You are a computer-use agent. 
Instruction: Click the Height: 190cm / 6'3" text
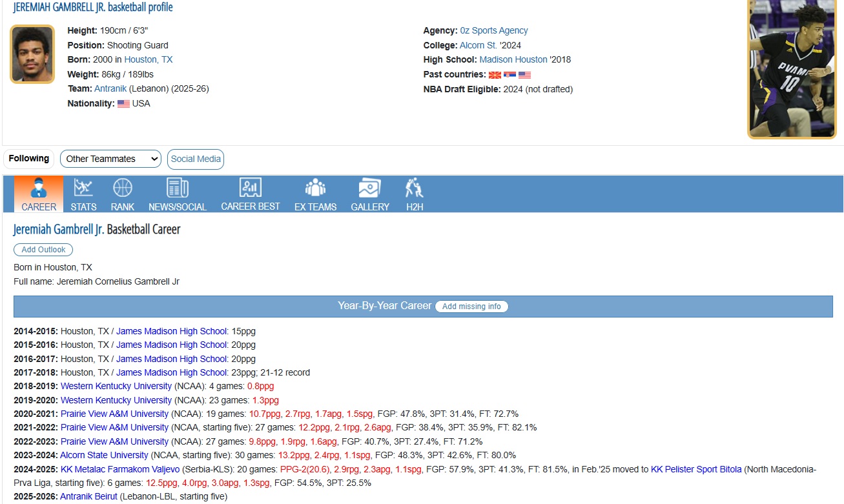click(108, 30)
